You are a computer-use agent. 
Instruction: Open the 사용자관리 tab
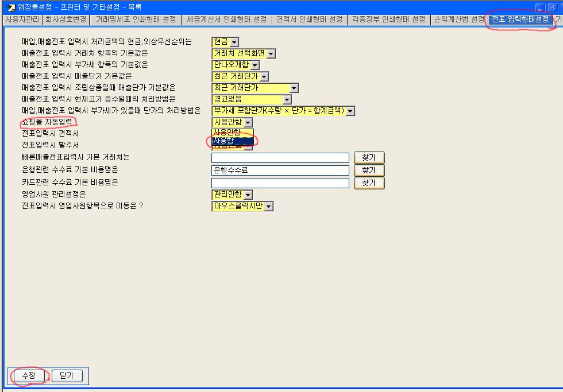(x=21, y=20)
